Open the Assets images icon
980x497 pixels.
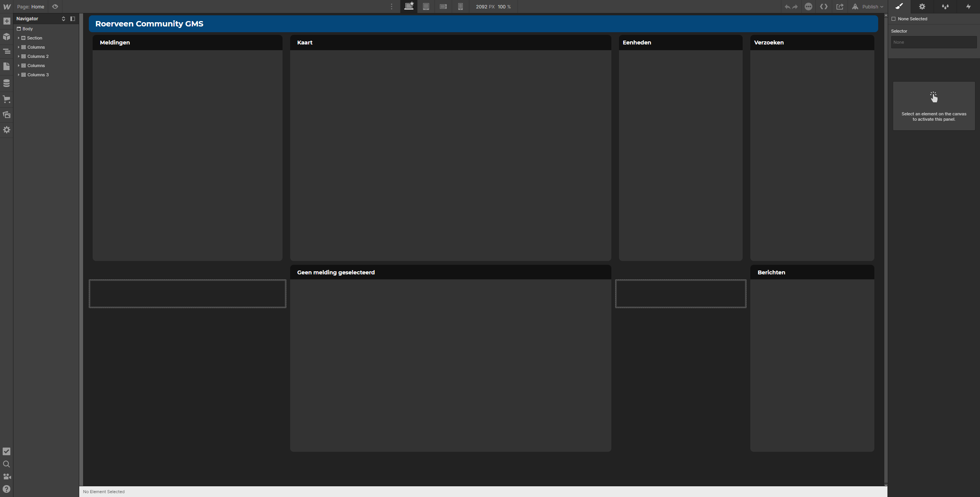pos(7,115)
